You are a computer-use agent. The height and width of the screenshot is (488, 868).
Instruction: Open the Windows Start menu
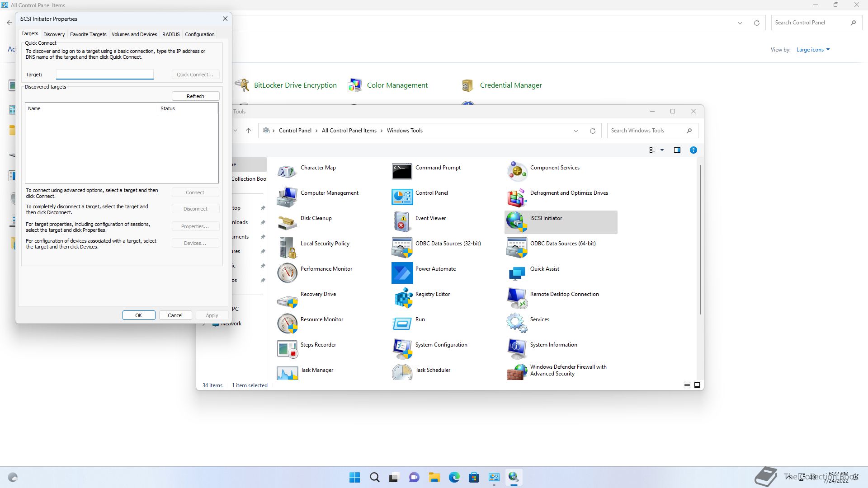355,477
